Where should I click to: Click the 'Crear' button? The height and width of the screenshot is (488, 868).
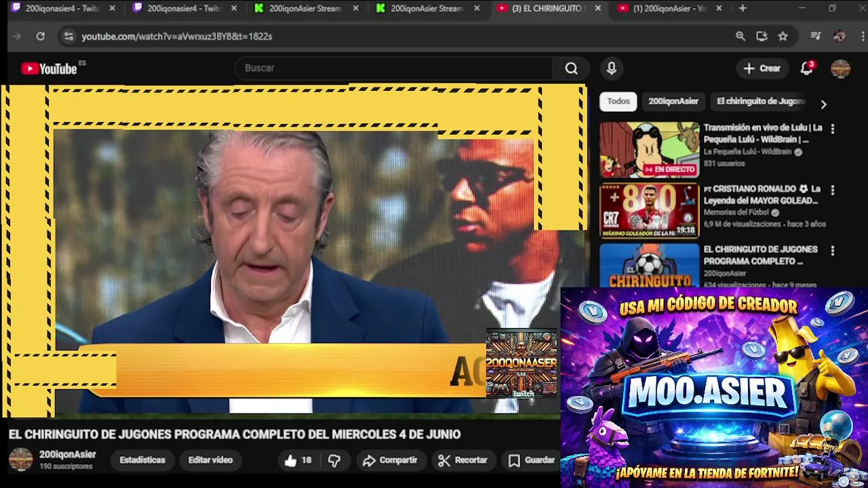(762, 68)
